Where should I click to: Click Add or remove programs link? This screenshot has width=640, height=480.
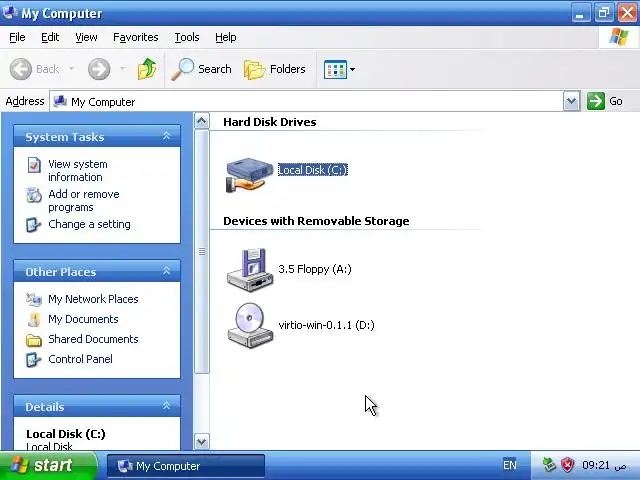[84, 200]
